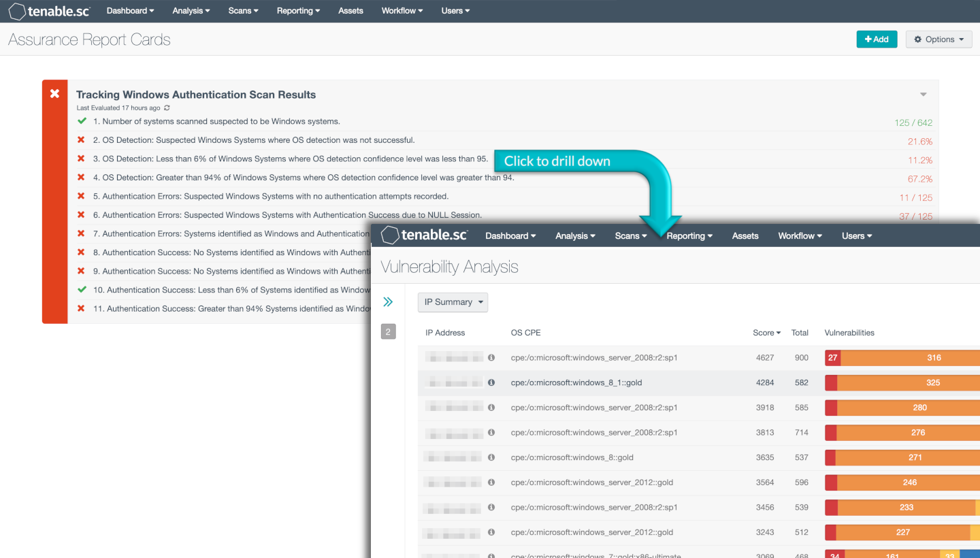Click the red X status icon of the report card

click(x=54, y=94)
